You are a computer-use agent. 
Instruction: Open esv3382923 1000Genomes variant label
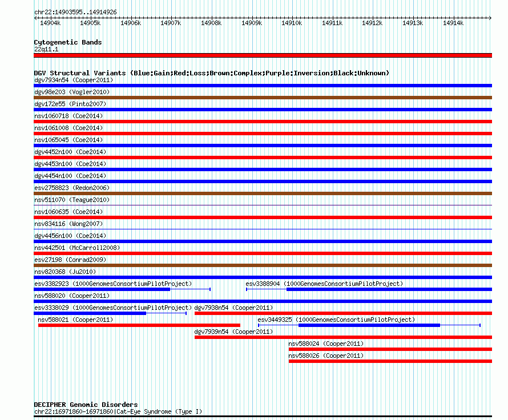(x=113, y=284)
